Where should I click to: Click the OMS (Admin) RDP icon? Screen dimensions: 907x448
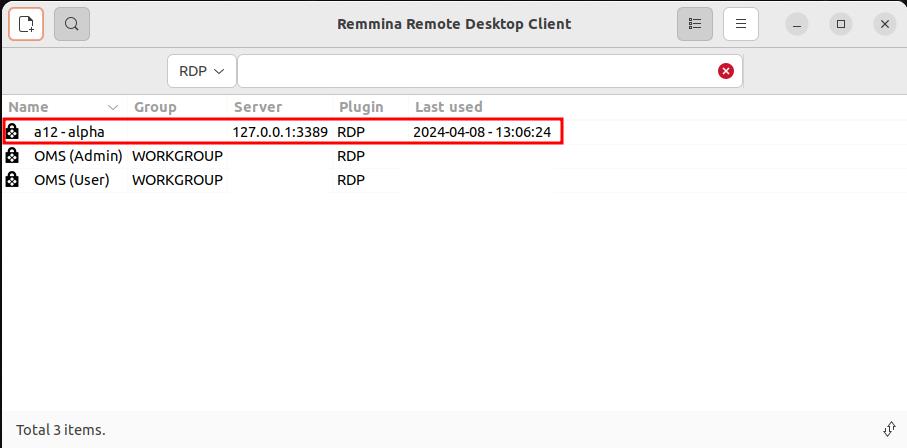point(12,156)
